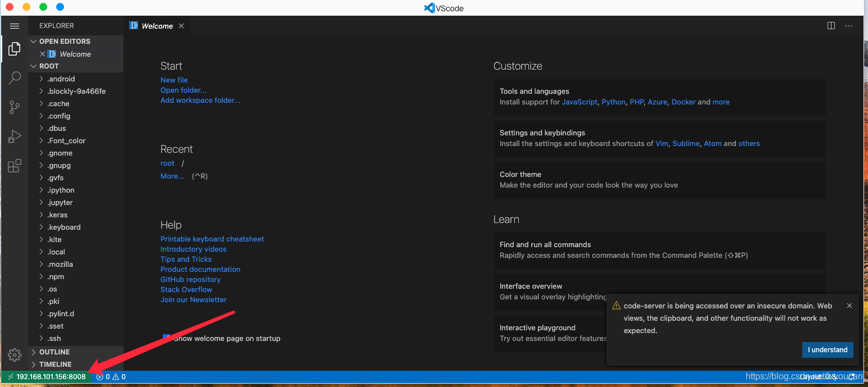Install Python language support link
Screen dimensions: 868x387
click(613, 102)
